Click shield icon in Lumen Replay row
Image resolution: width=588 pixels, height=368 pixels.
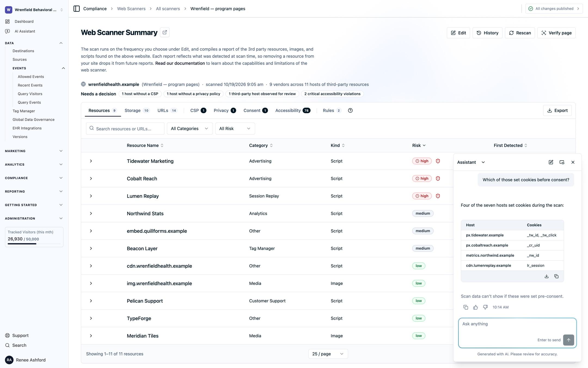coord(438,196)
